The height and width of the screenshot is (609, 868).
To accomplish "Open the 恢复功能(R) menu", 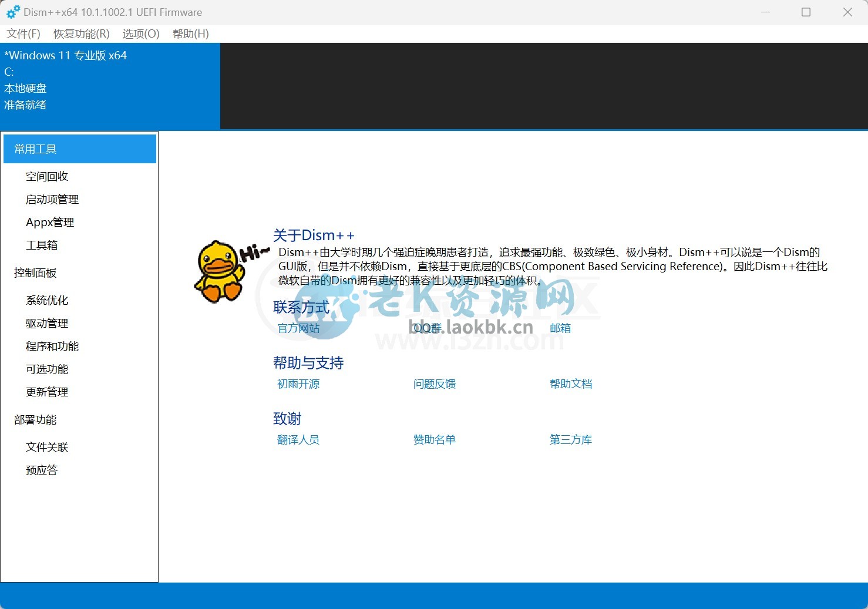I will click(82, 33).
